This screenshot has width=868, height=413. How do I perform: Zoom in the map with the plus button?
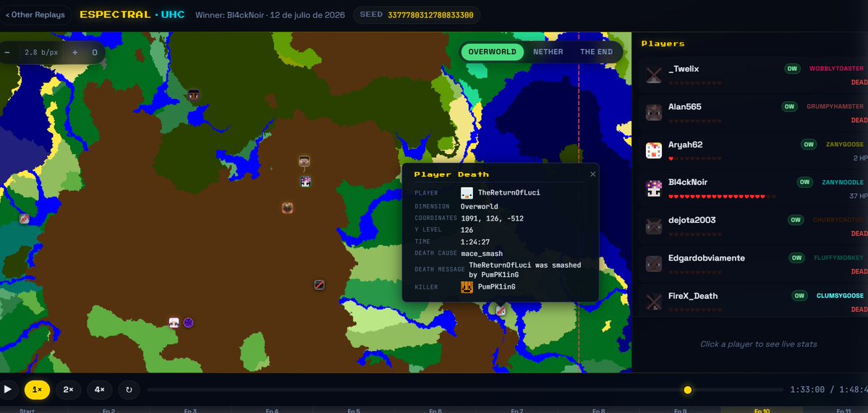click(75, 52)
